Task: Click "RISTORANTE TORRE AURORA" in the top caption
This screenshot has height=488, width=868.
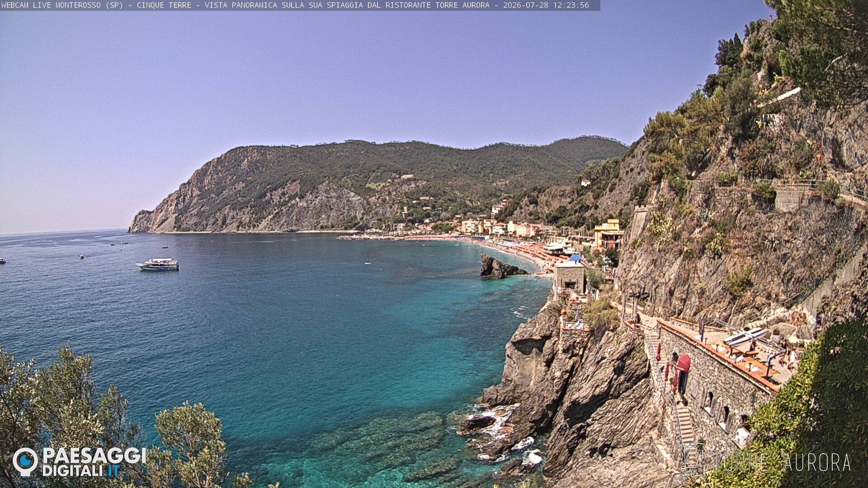Action: pyautogui.click(x=437, y=5)
